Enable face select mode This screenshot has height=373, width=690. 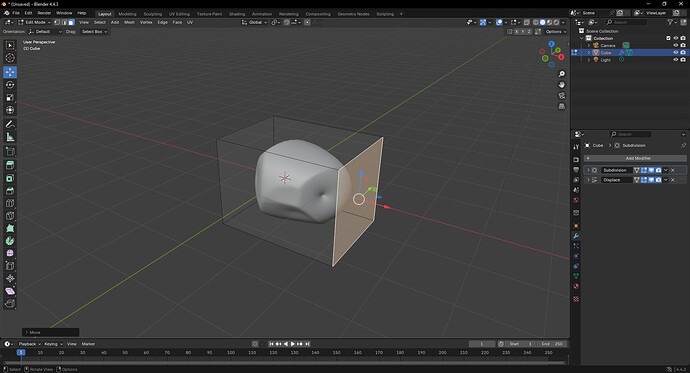click(71, 22)
